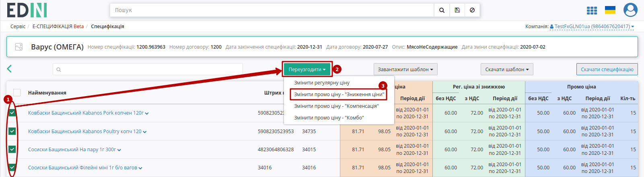This screenshot has width=644, height=177.
Task: Expand Сосиски На пару 1г 300г chevron
Action: [119, 150]
